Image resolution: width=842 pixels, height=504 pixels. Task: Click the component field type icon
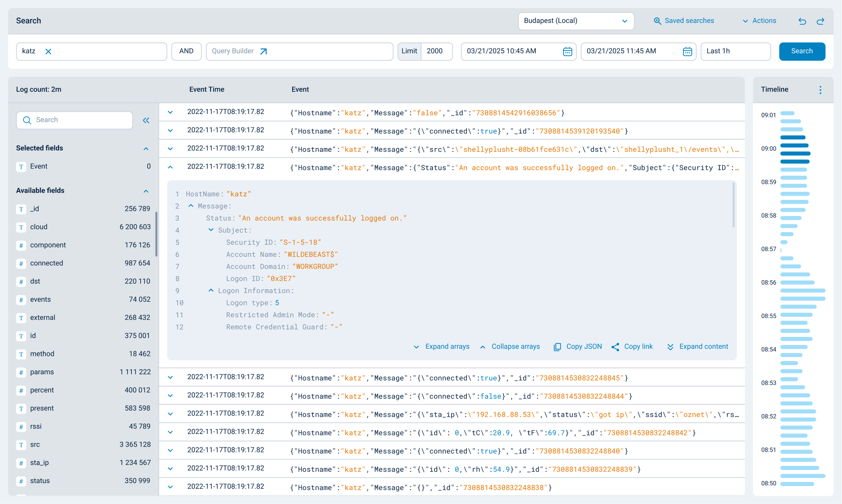pyautogui.click(x=21, y=245)
